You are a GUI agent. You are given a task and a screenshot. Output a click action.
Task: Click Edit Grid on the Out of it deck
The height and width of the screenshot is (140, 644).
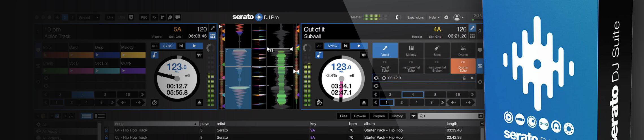click(x=435, y=37)
